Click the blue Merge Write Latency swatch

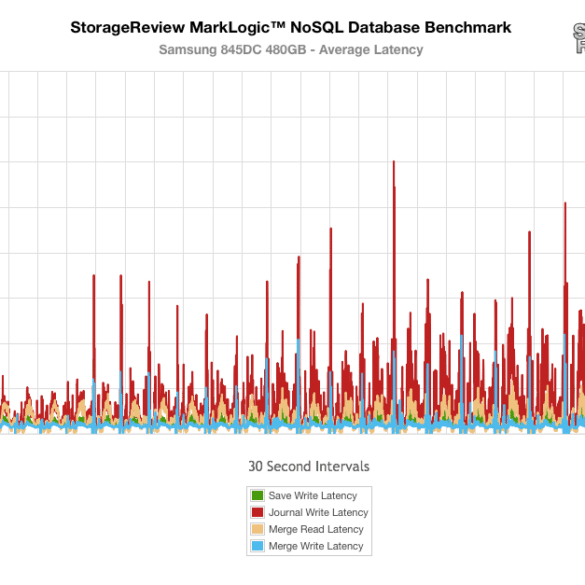(257, 546)
